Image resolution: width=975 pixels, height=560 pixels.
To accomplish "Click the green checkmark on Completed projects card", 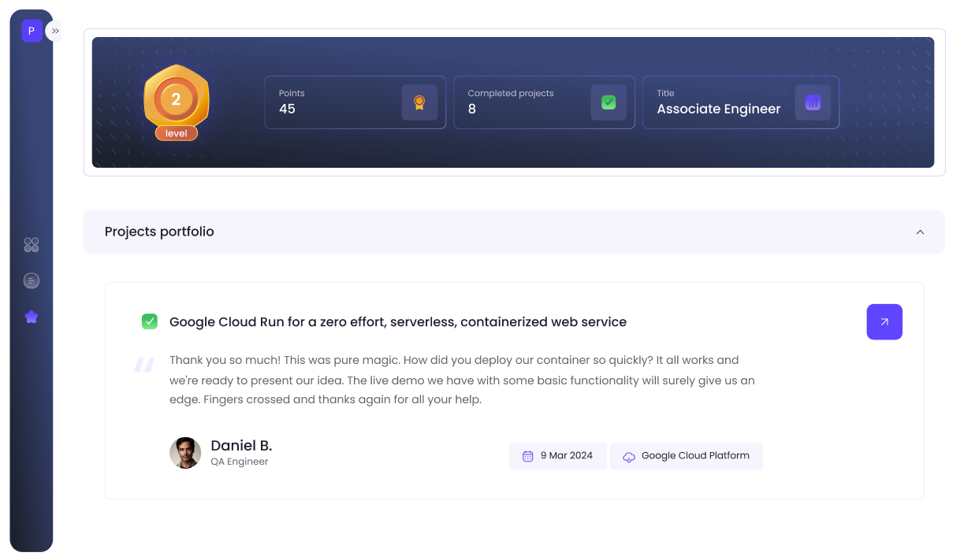I will tap(608, 102).
